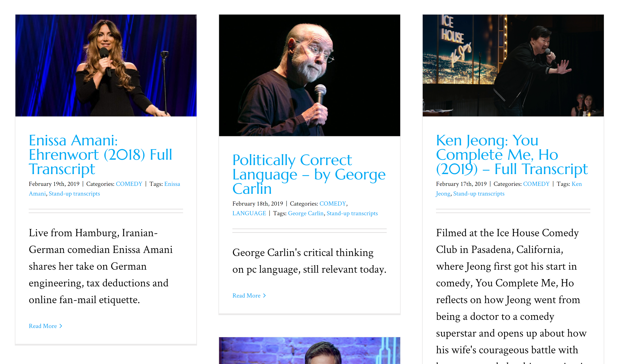Open Ken Jeong You Complete Me title
Viewport: 618px width, 364px height.
pos(511,155)
